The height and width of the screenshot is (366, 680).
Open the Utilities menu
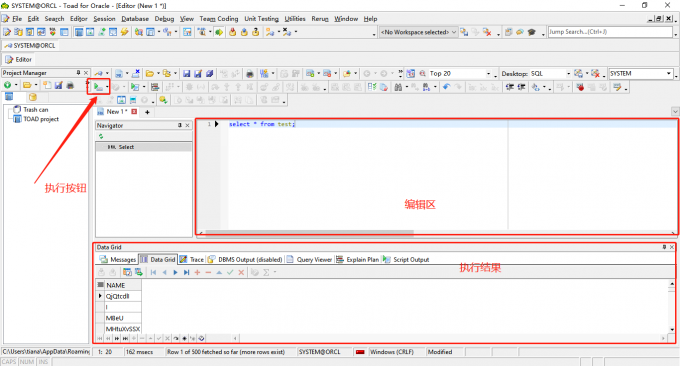[x=295, y=19]
